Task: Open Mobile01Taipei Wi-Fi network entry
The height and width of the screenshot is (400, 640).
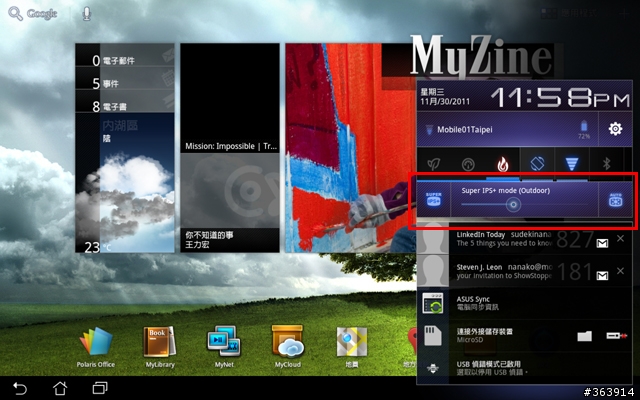Action: pos(507,130)
